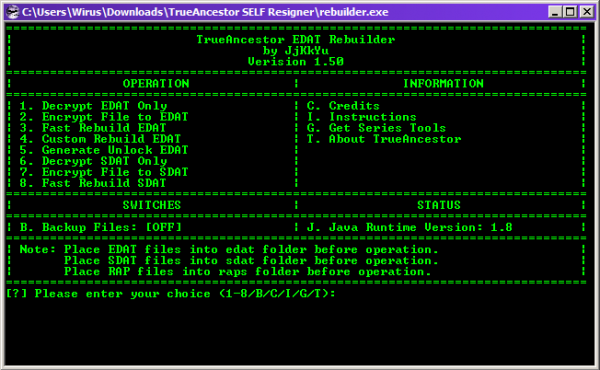Toggle the Backup Files OFF switch
Viewport: 600px width, 370px height.
pyautogui.click(x=101, y=227)
